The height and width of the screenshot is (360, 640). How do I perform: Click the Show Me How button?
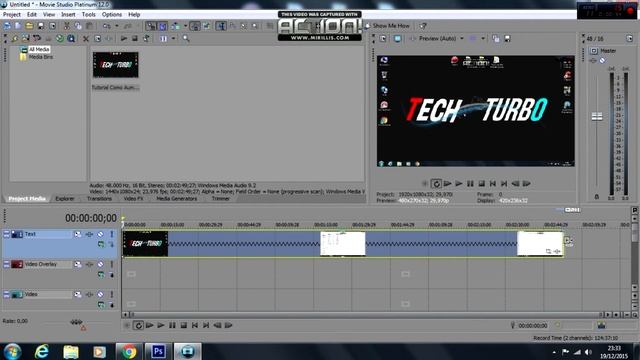[387, 26]
